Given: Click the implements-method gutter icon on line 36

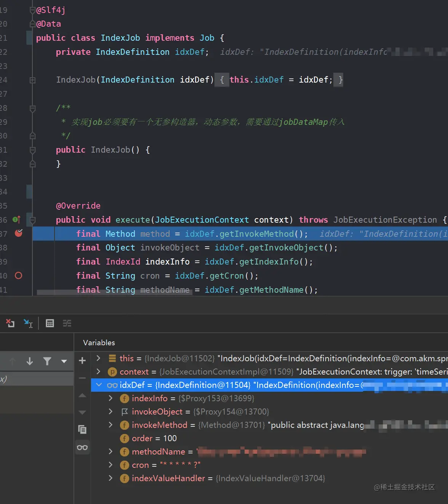Looking at the screenshot, I should (16, 219).
